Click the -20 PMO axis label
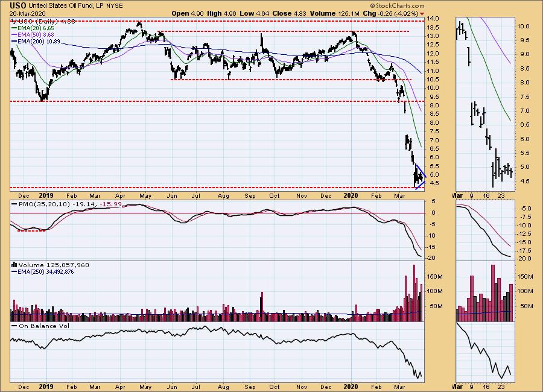The width and height of the screenshot is (543, 392). (x=432, y=258)
